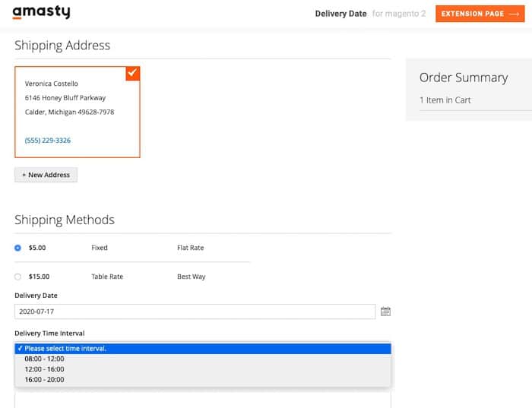Click the 'Table Rate' carrier label
Viewport: 532px width, 408px height.
tap(107, 277)
